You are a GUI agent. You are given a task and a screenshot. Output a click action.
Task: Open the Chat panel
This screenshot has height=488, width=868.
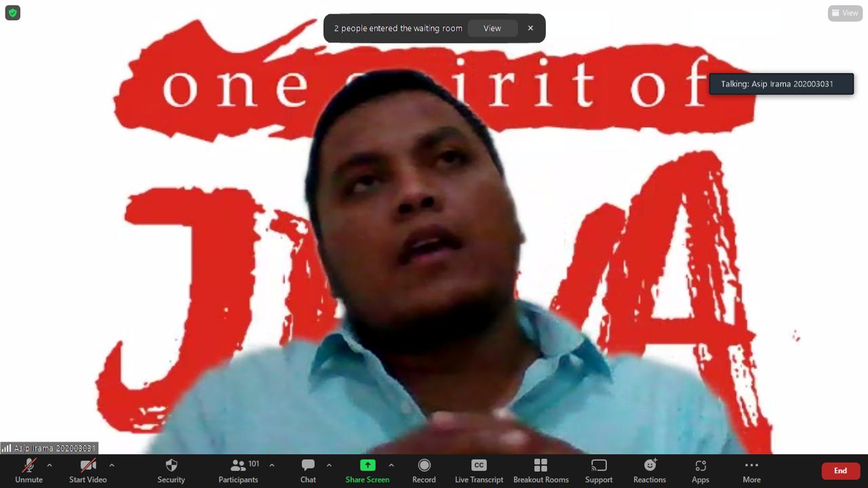(x=308, y=466)
